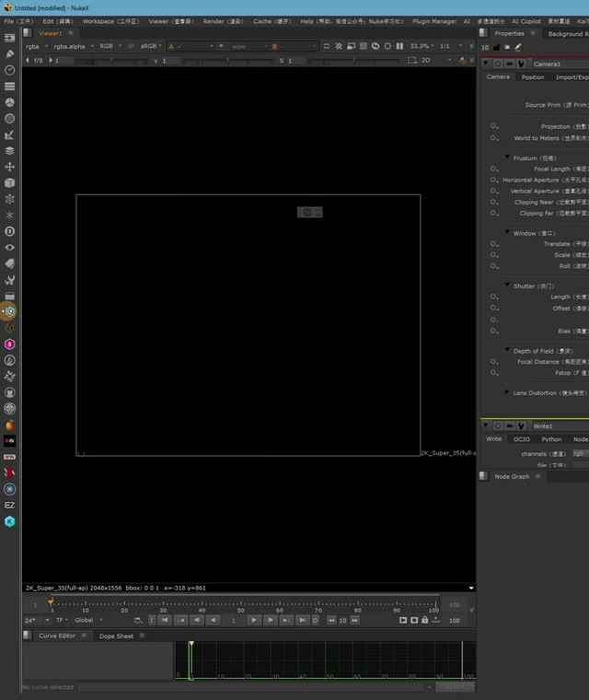
Task: Open the rgba channel layer dropdown
Action: tap(36, 46)
